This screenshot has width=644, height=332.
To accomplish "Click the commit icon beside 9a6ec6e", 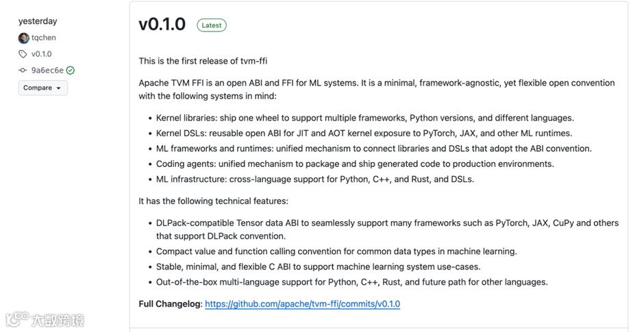I will tap(23, 71).
